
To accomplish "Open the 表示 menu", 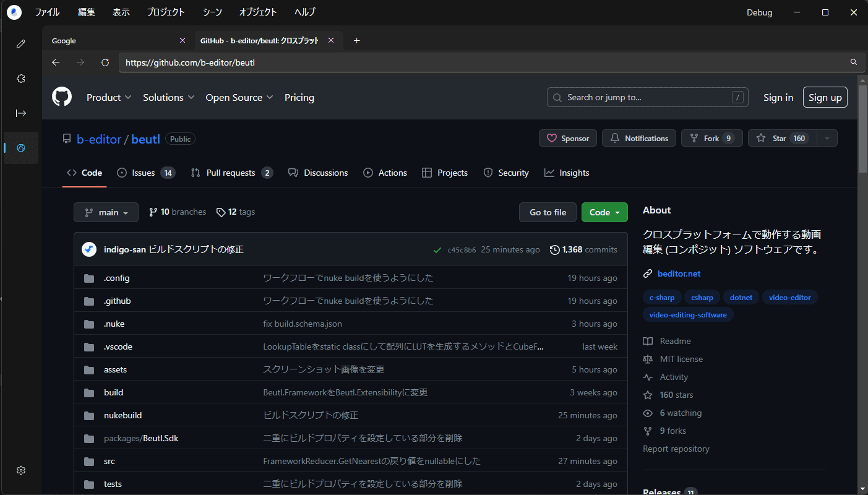I will click(121, 12).
